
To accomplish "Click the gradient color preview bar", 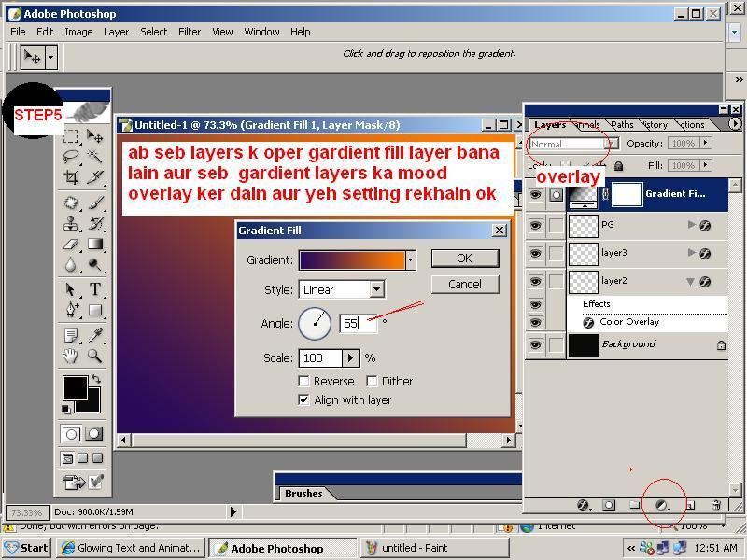I will pos(352,260).
